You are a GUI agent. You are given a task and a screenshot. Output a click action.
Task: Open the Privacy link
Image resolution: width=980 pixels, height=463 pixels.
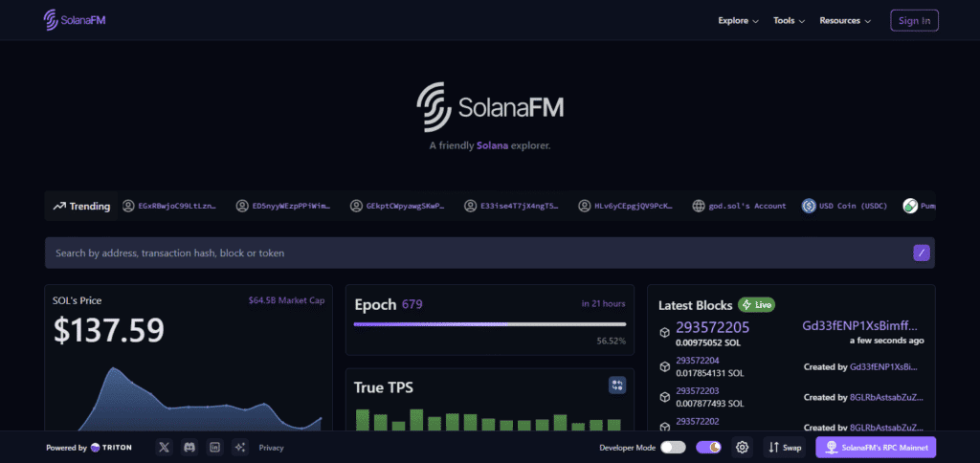point(271,448)
